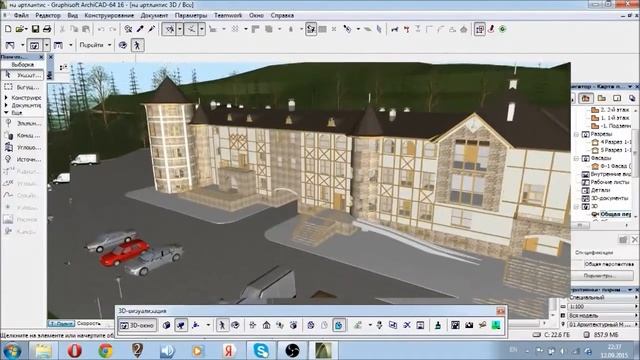Viewport: 640px width, 360px height.
Task: Click the red pen markup icon
Action: [x=491, y=29]
